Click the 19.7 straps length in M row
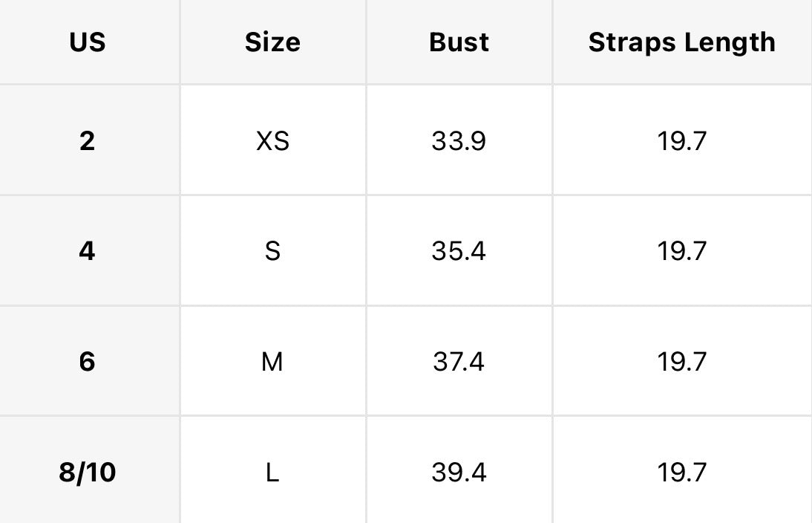 [x=682, y=362]
